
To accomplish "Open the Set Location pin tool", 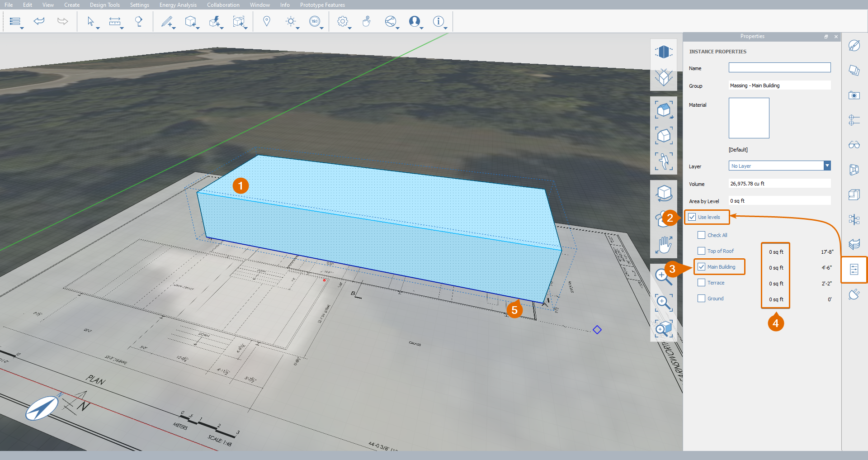I will point(267,21).
